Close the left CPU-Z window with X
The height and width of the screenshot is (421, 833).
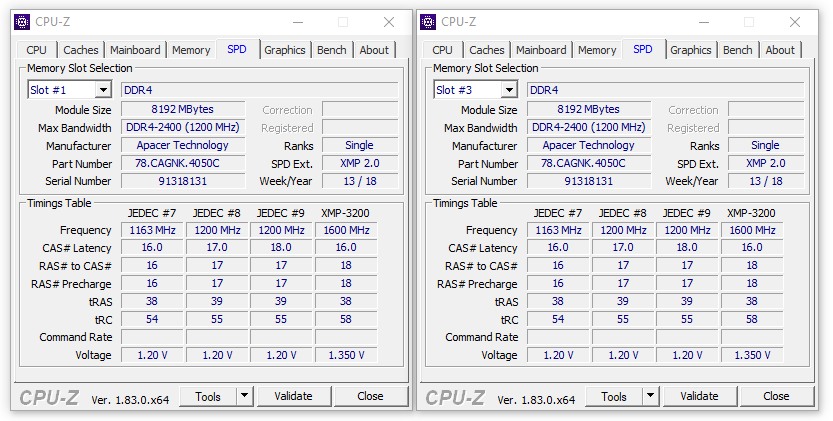click(389, 22)
